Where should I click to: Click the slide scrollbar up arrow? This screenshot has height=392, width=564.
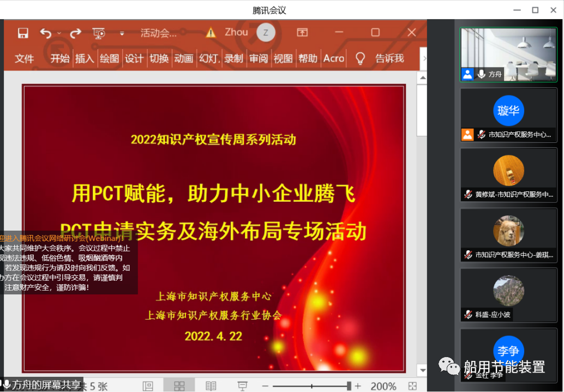(423, 77)
